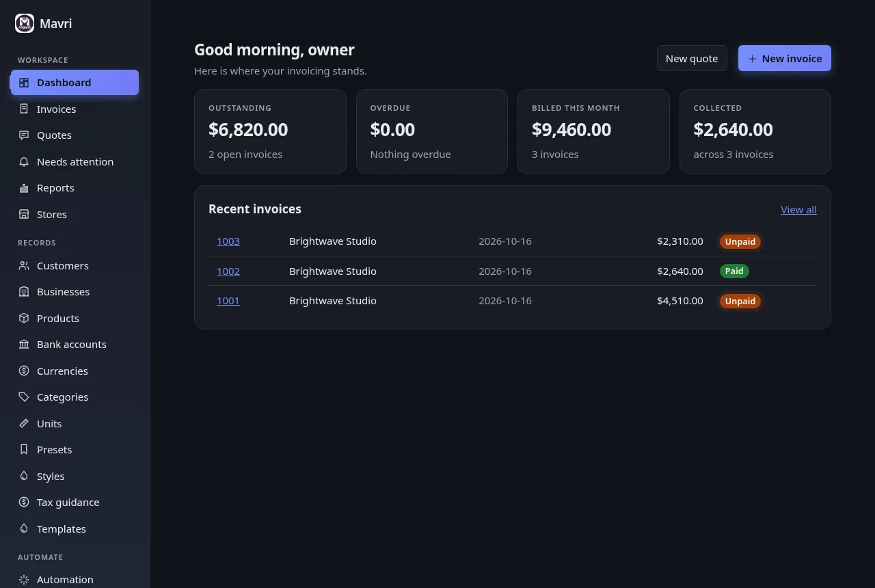Image resolution: width=875 pixels, height=588 pixels.
Task: Click the Overdue $0.00 card
Action: click(432, 131)
